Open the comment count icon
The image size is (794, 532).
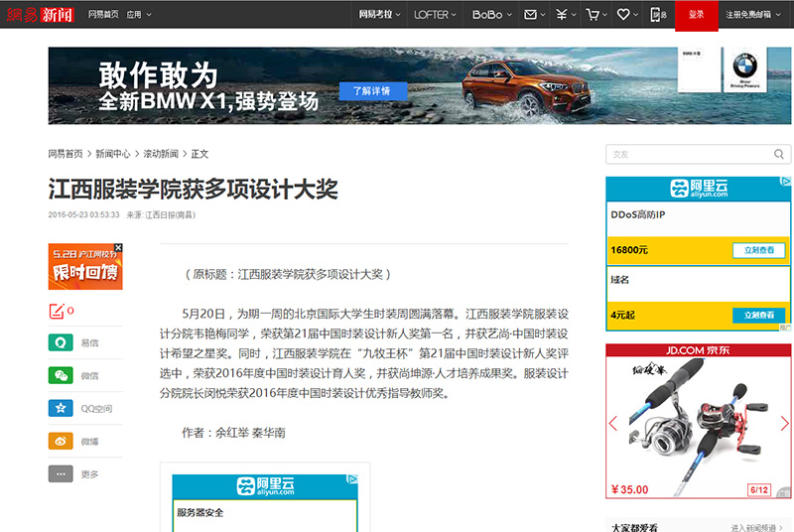(58, 311)
